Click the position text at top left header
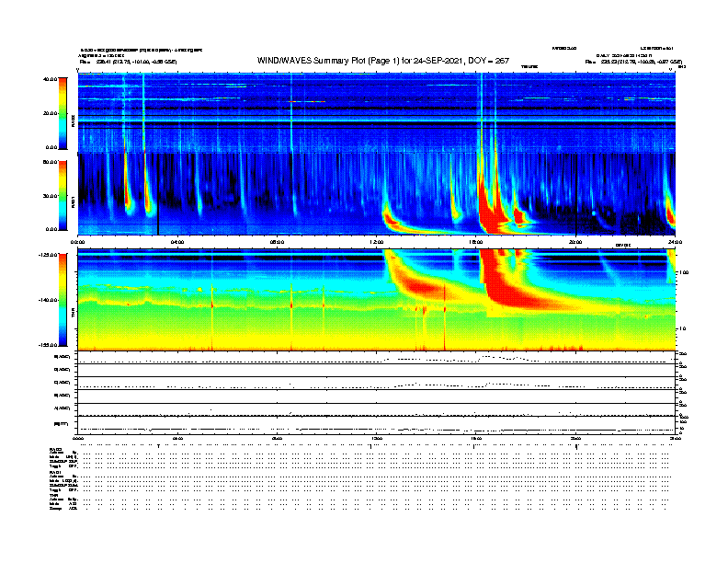The height and width of the screenshot is (563, 728). 128,62
